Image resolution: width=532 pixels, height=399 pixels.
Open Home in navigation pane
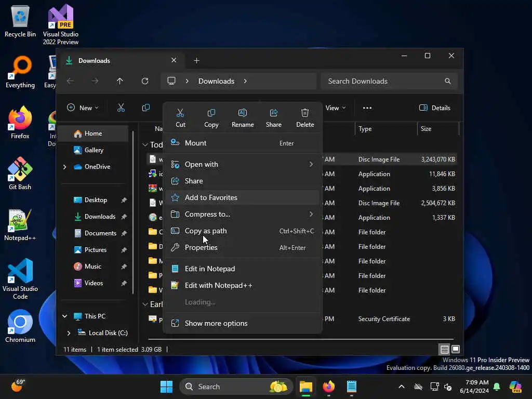click(94, 134)
